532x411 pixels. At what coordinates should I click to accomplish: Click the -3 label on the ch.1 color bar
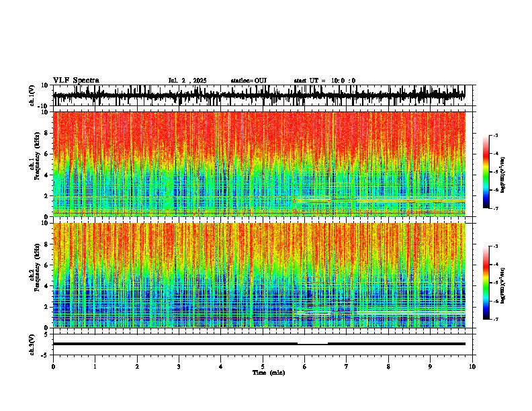[495, 135]
